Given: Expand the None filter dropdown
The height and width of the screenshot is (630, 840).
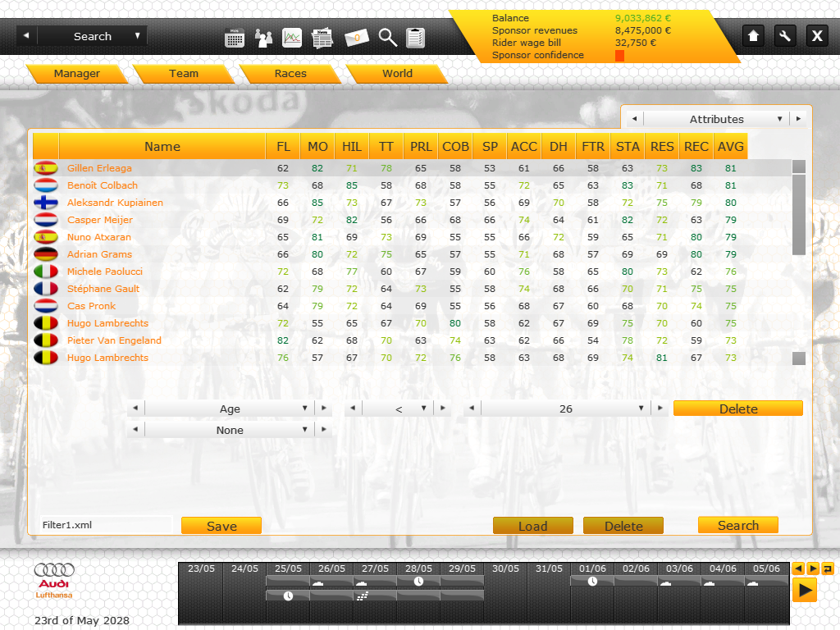Looking at the screenshot, I should (230, 430).
